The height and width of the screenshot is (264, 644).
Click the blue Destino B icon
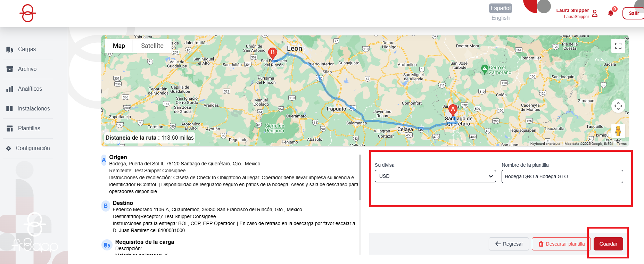click(x=106, y=206)
